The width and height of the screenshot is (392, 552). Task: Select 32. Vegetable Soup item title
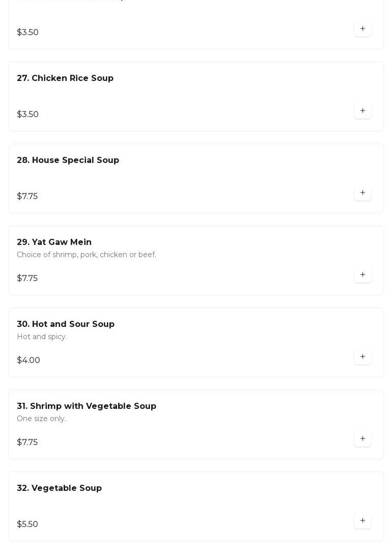59,488
